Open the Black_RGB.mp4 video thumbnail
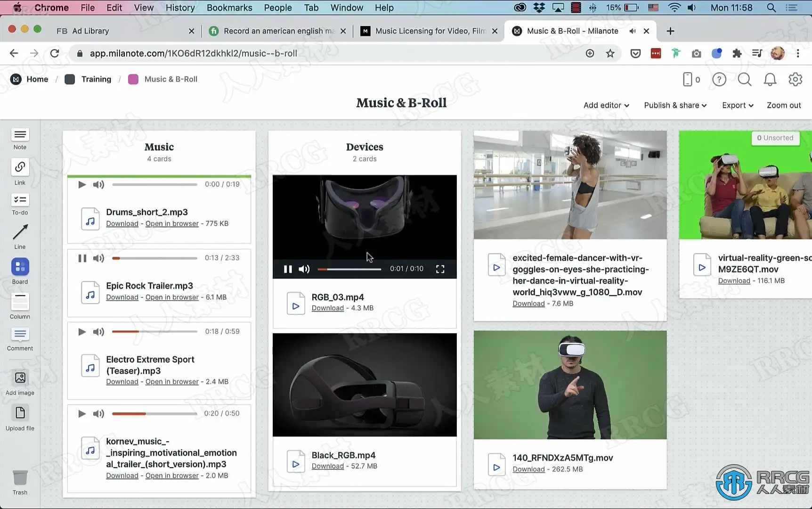The image size is (812, 509). tap(365, 385)
